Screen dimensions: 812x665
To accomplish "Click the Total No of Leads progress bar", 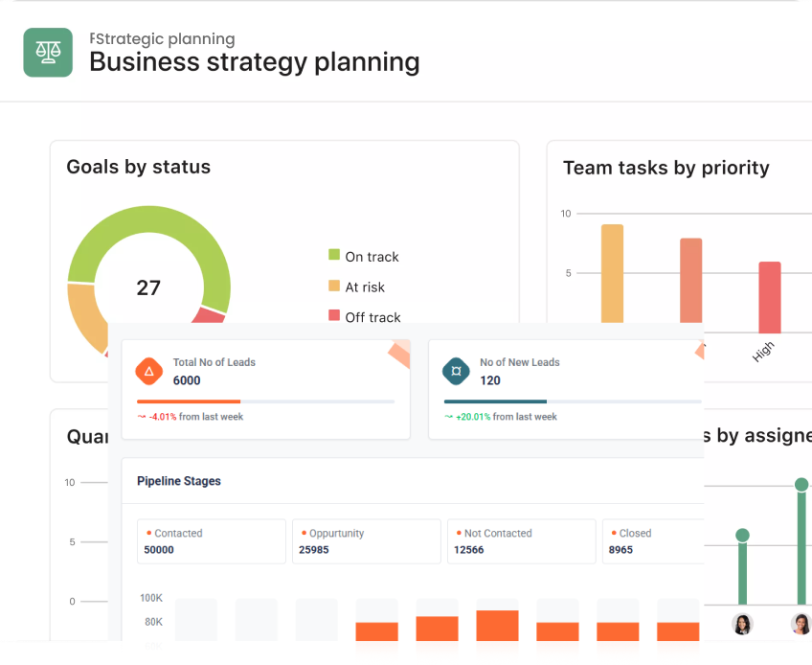I will click(266, 401).
